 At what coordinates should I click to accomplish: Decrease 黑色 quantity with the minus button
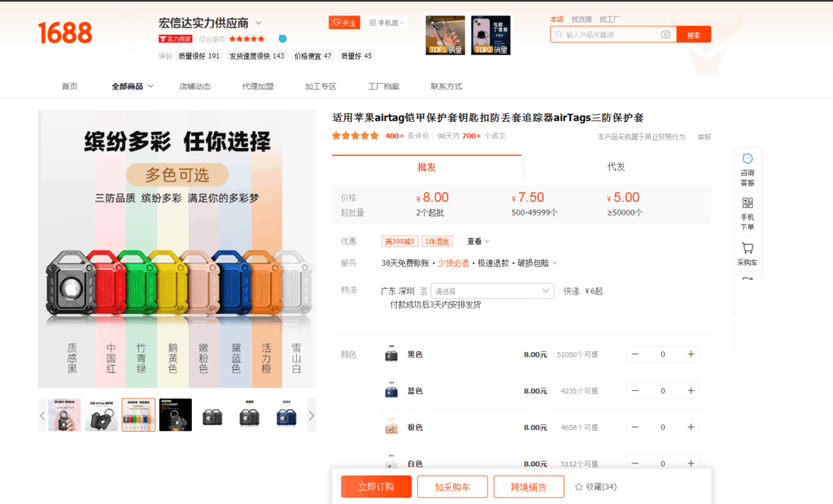(635, 354)
